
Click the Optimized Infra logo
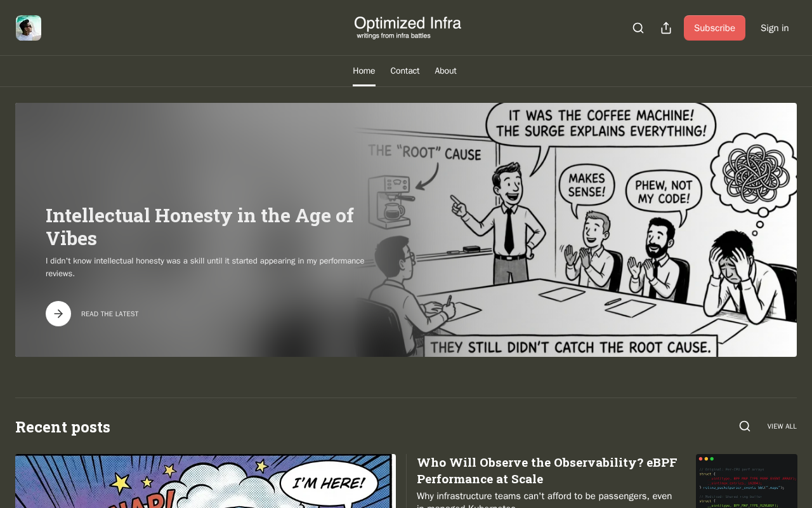(408, 28)
